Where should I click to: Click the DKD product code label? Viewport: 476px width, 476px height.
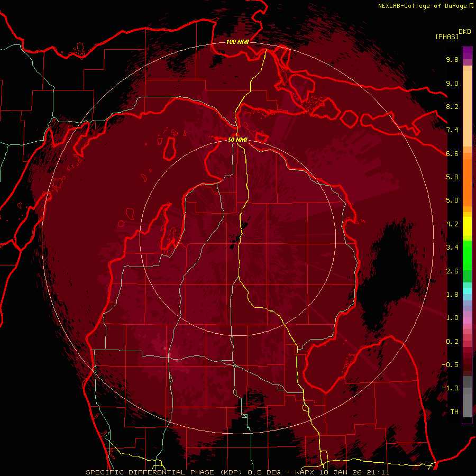click(x=465, y=32)
